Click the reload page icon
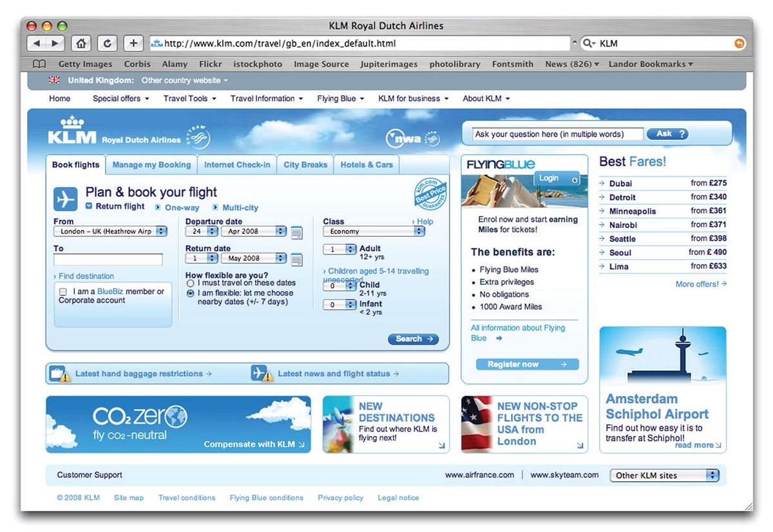 [107, 44]
